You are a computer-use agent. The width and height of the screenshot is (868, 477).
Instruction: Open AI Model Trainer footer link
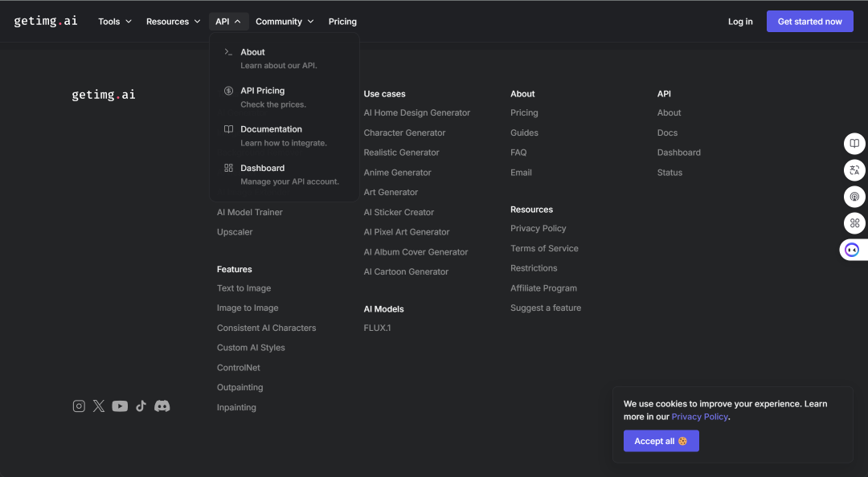(250, 213)
